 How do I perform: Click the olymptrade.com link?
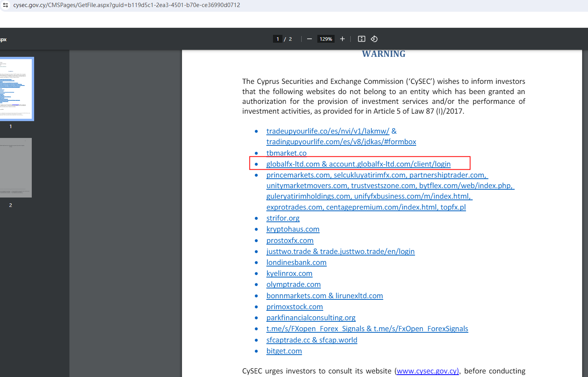(293, 285)
